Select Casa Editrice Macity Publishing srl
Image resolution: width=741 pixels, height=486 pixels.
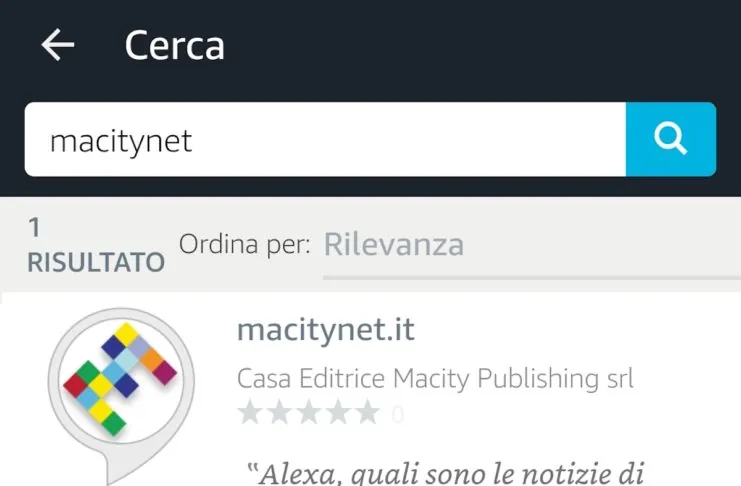[x=435, y=379]
